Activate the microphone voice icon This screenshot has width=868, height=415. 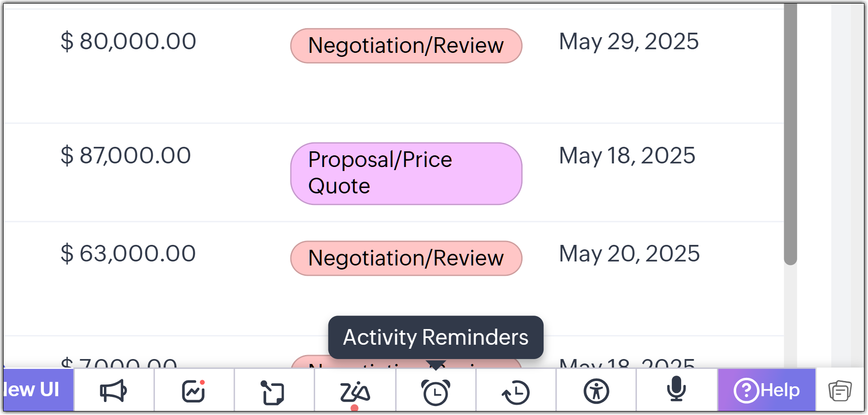(x=676, y=389)
